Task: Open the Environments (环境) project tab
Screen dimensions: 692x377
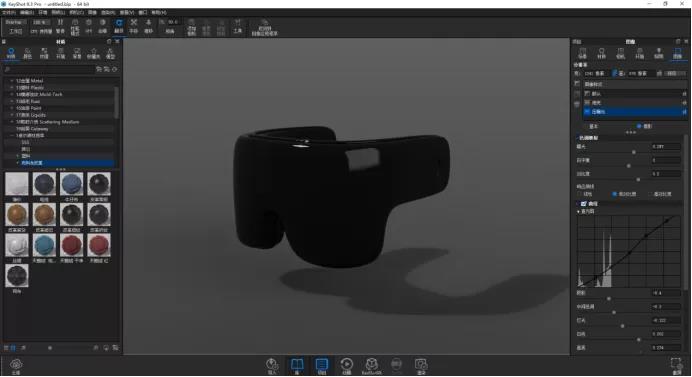Action: click(x=639, y=53)
